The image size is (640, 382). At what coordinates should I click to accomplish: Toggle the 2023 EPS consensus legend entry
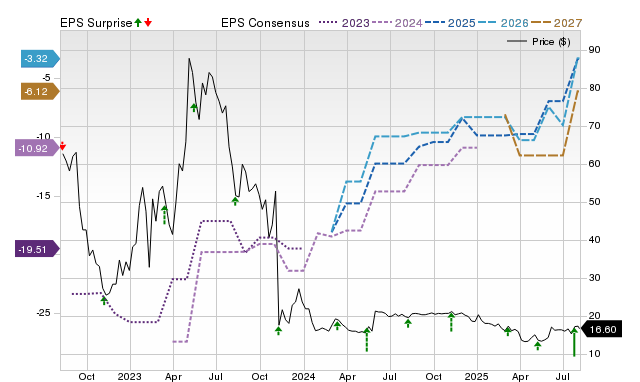pos(344,23)
